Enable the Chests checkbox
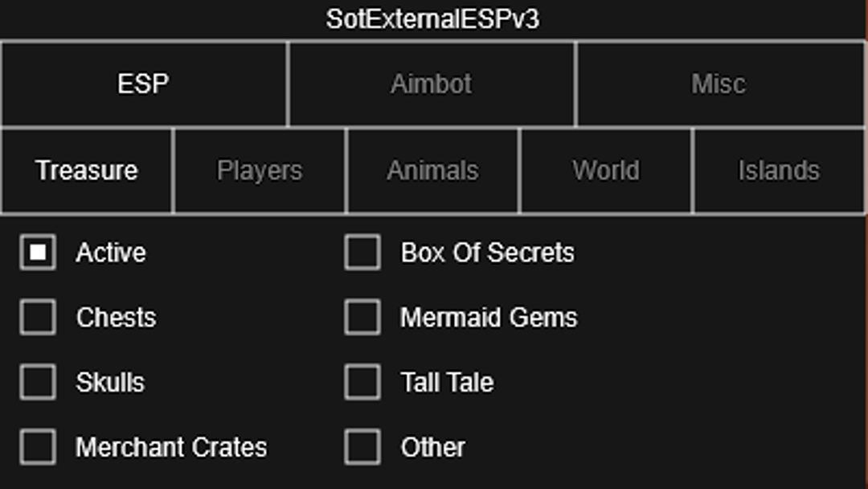 point(38,318)
